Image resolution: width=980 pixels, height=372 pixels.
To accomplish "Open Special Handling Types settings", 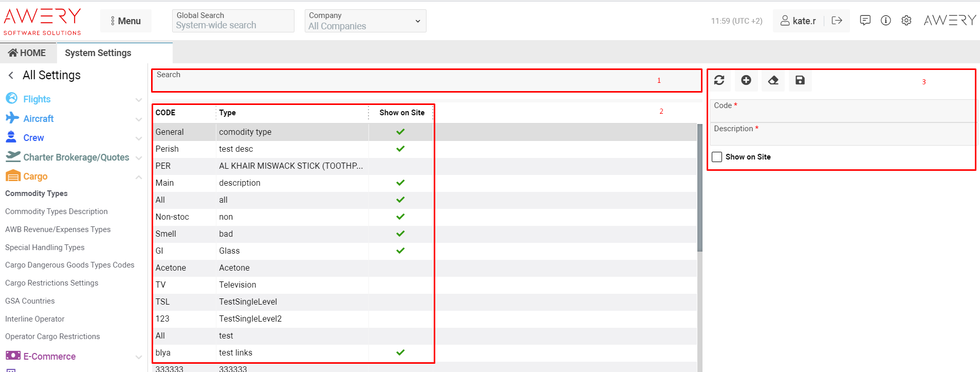I will (45, 247).
